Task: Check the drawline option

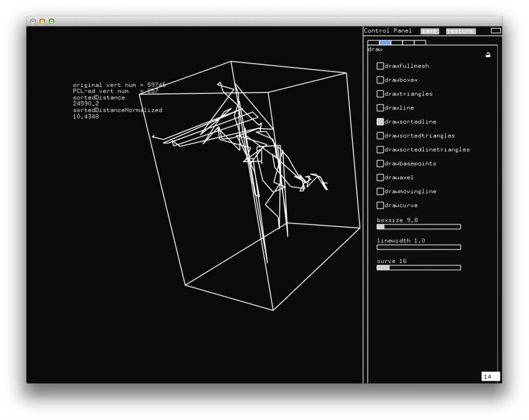Action: 380,108
